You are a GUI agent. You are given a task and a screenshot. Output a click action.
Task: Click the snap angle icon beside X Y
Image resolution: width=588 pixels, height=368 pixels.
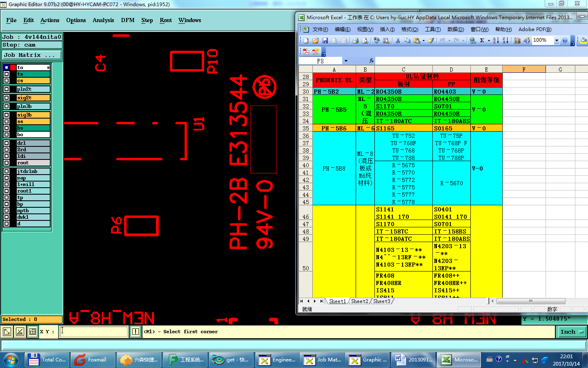(20, 332)
